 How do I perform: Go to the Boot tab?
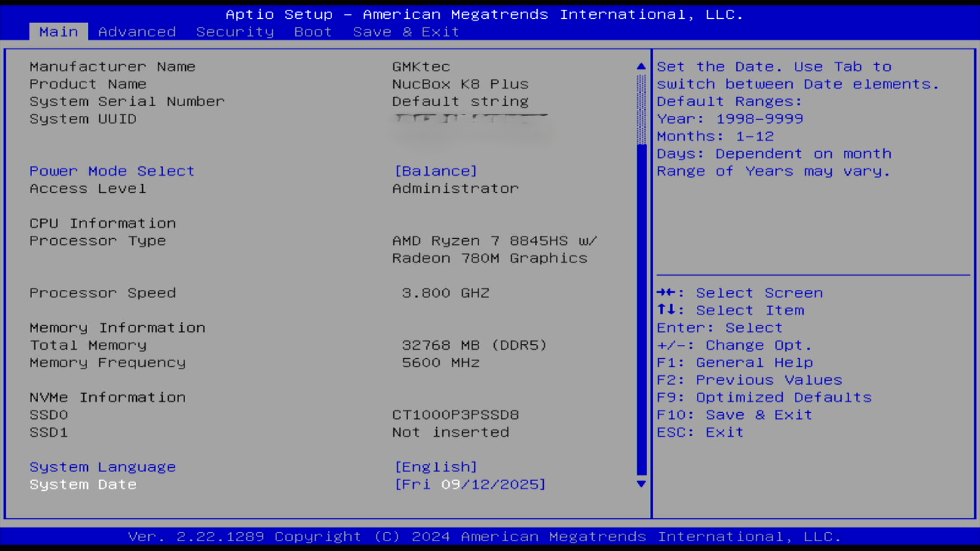(x=312, y=32)
